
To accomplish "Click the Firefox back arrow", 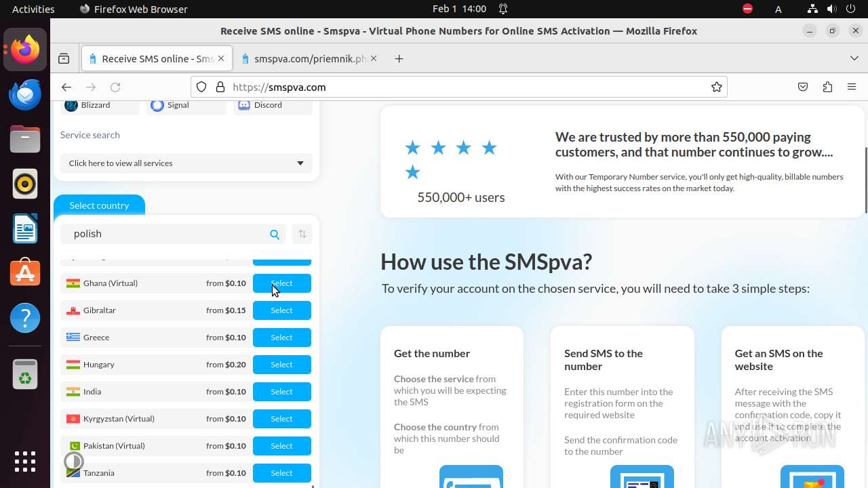I will pyautogui.click(x=66, y=87).
